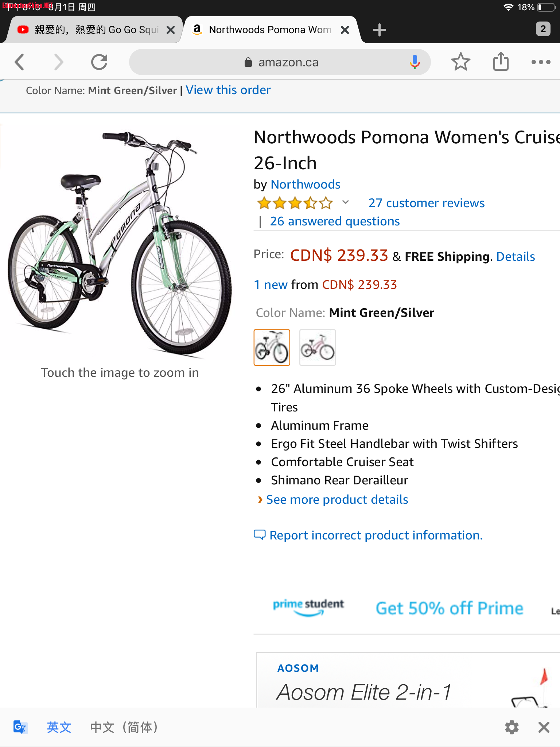This screenshot has width=560, height=747.
Task: Open the 27 customer reviews link
Action: [x=426, y=203]
